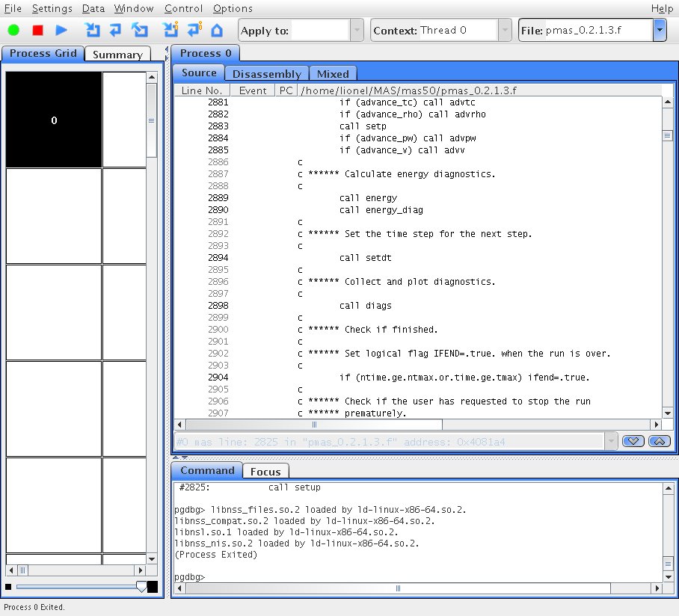Switch to the Summary tab
The image size is (679, 616).
[x=117, y=55]
